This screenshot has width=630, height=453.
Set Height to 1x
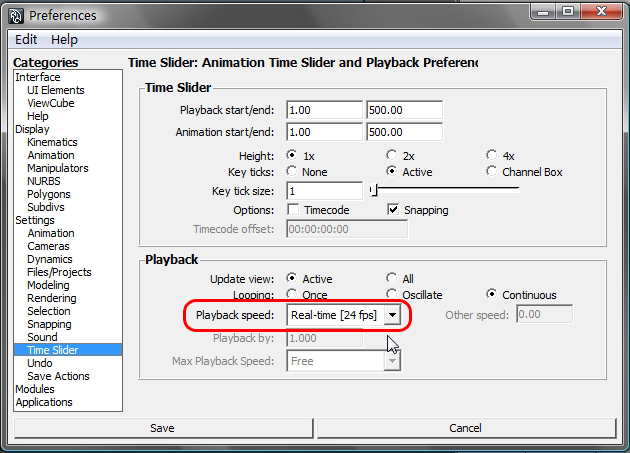coord(292,155)
